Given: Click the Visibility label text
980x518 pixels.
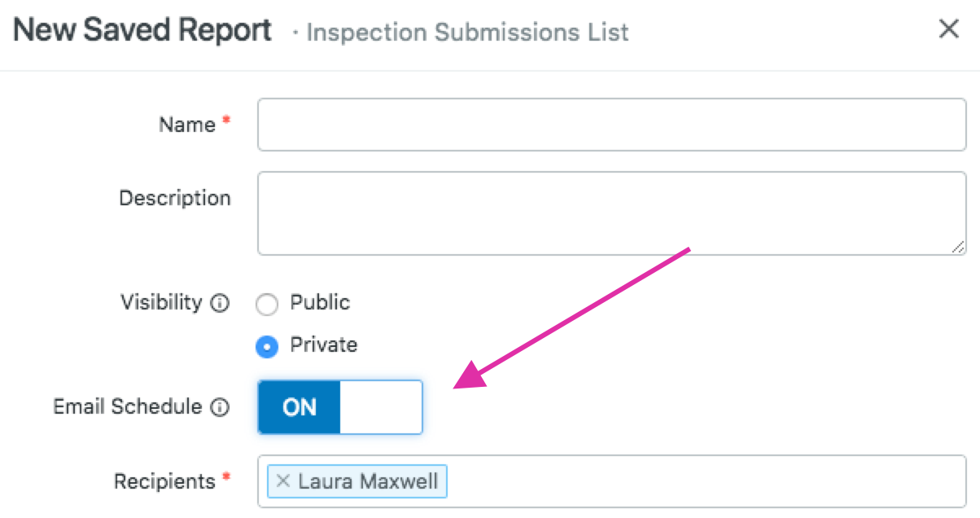Looking at the screenshot, I should (x=161, y=302).
